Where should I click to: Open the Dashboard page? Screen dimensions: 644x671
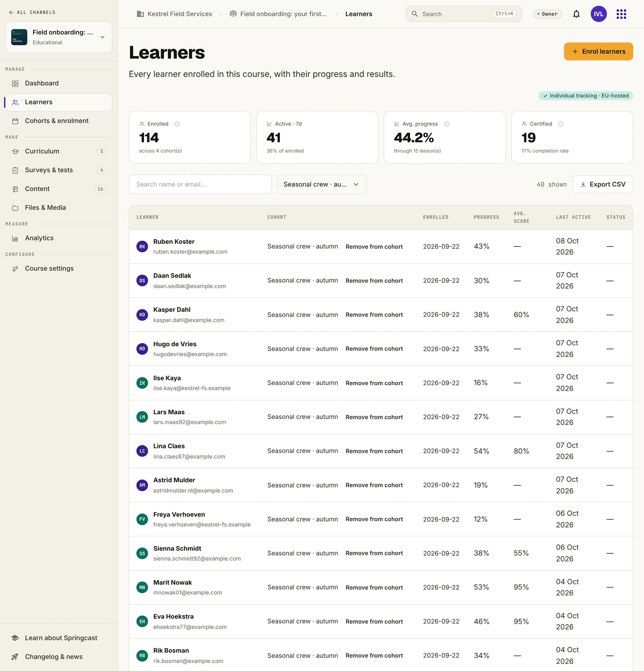click(59, 83)
